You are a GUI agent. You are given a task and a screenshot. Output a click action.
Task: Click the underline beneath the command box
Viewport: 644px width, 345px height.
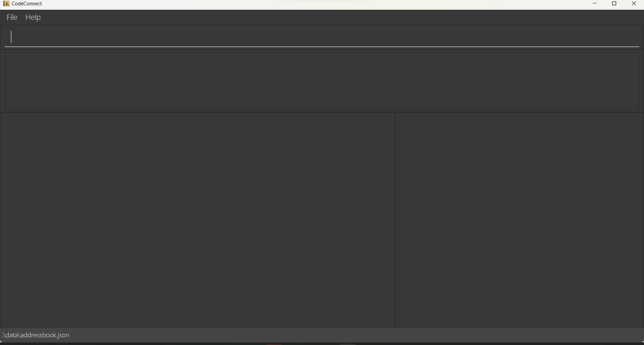(322, 47)
